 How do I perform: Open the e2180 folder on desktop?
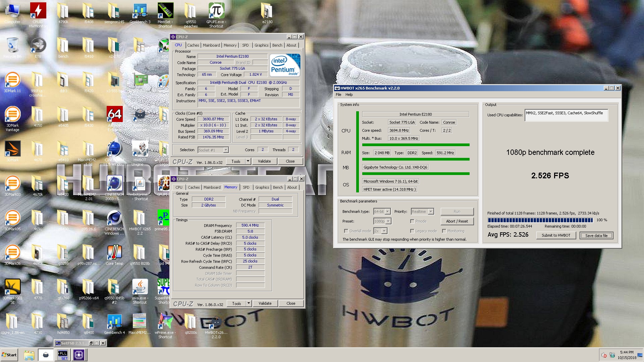coord(267,13)
